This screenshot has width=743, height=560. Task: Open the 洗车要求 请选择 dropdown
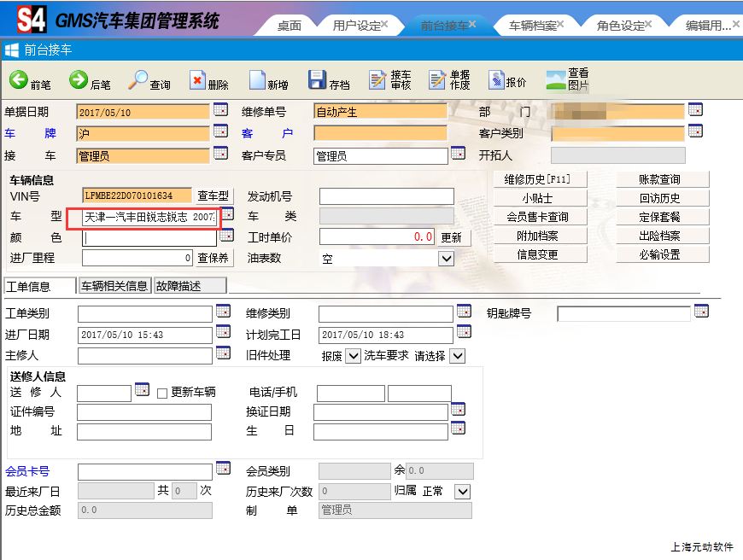[457, 356]
